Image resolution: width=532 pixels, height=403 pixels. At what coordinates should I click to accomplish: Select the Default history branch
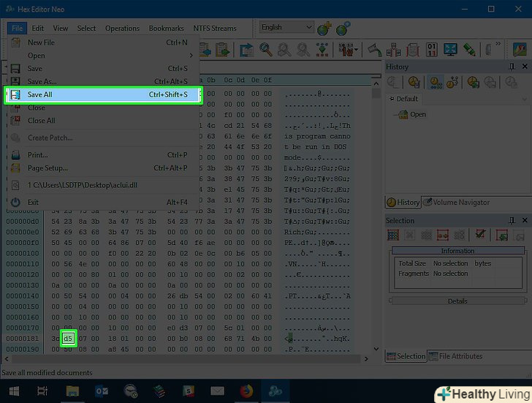pos(403,99)
